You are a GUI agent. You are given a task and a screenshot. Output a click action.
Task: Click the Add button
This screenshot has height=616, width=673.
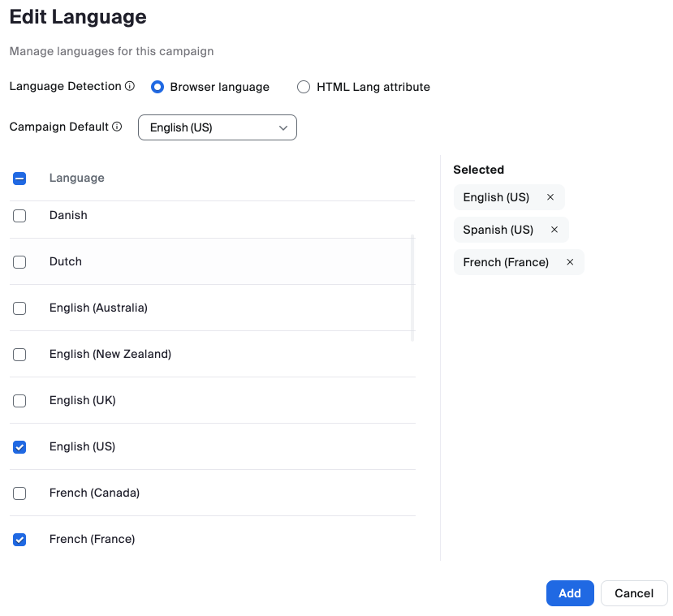[x=570, y=593]
